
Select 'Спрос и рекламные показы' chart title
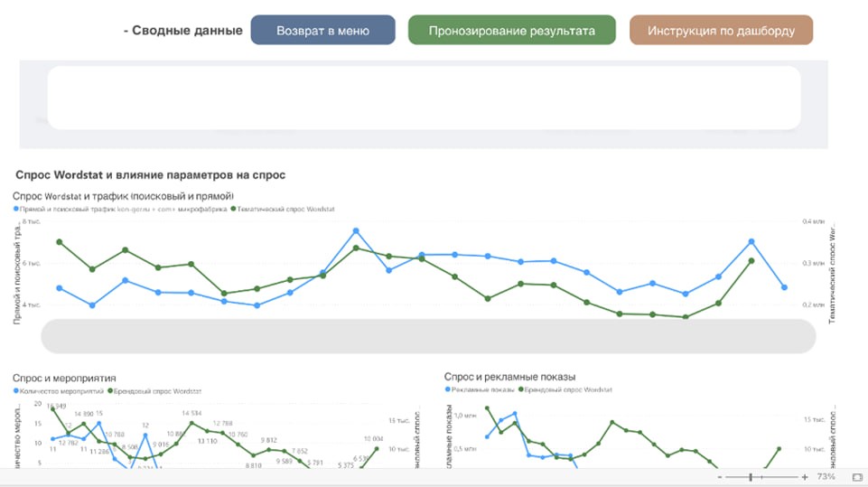tap(509, 377)
